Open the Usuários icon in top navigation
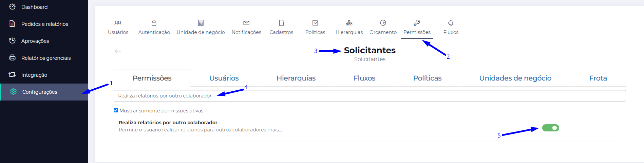 tap(118, 23)
